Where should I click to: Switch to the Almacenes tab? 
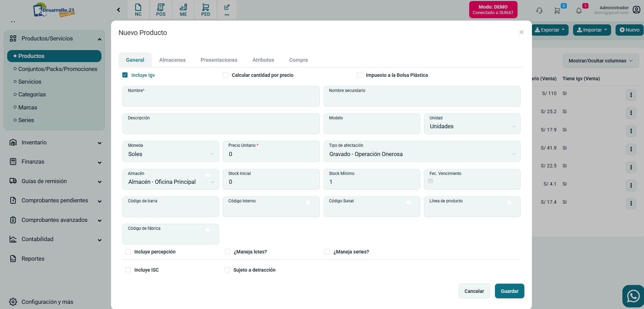[x=172, y=60]
